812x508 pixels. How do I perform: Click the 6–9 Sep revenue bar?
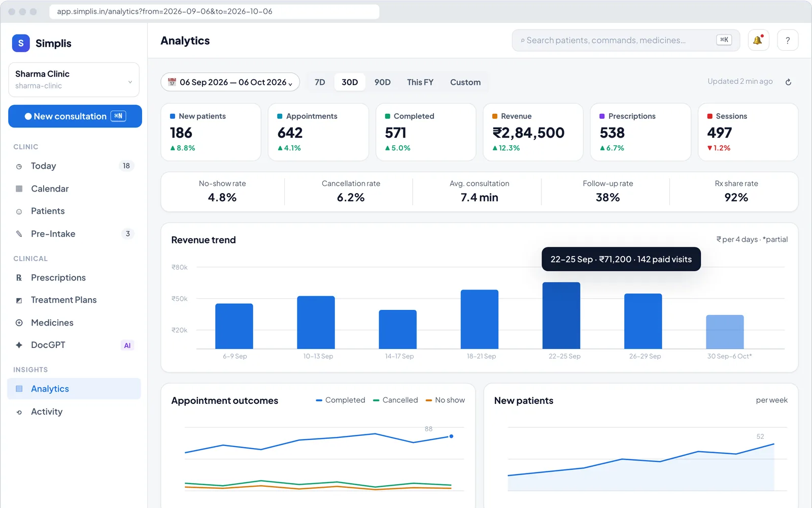coord(234,326)
